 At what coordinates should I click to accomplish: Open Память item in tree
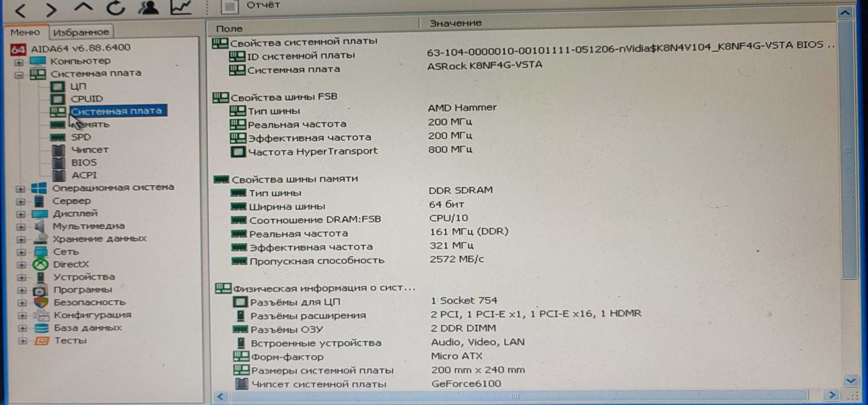[x=90, y=124]
